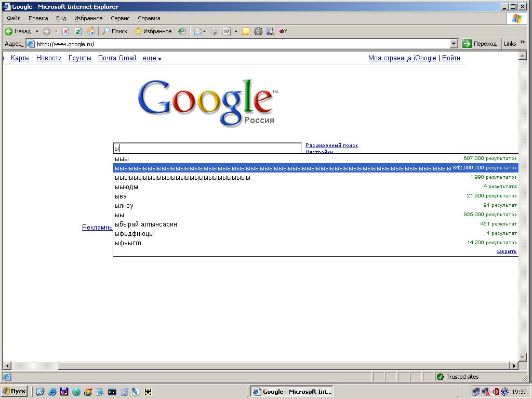Image resolution: width=532 pixels, height=399 pixels.
Task: Open the command prompt quick launch icon
Action: [x=112, y=392]
